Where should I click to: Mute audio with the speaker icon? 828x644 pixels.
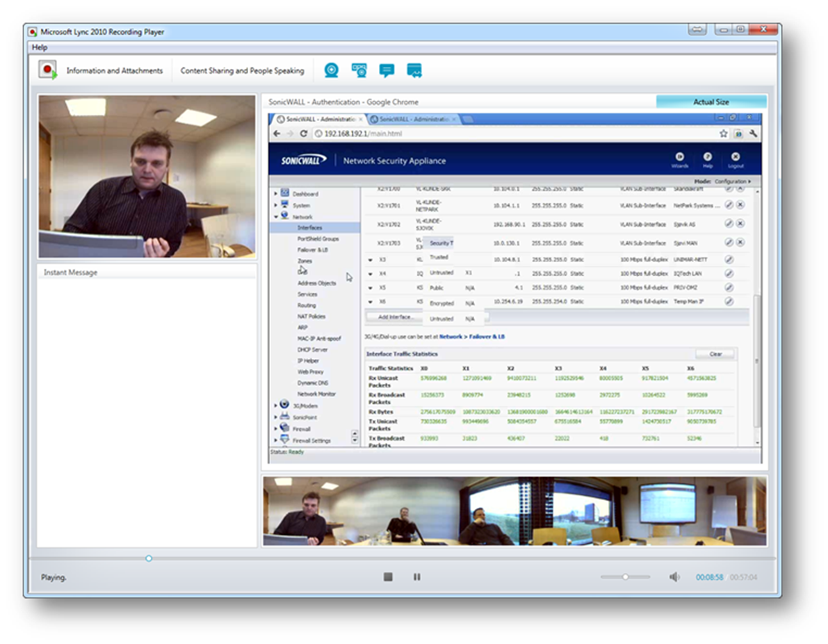[674, 577]
